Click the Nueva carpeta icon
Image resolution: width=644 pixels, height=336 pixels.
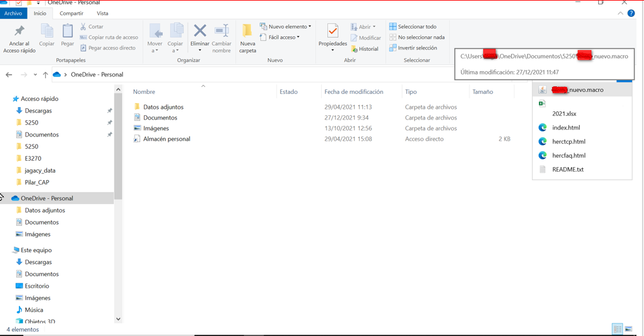click(247, 31)
